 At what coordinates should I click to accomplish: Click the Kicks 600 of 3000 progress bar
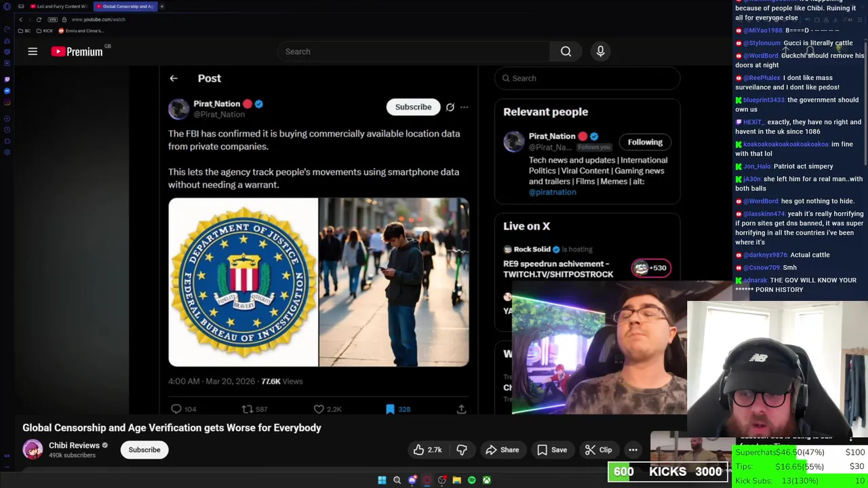[667, 472]
